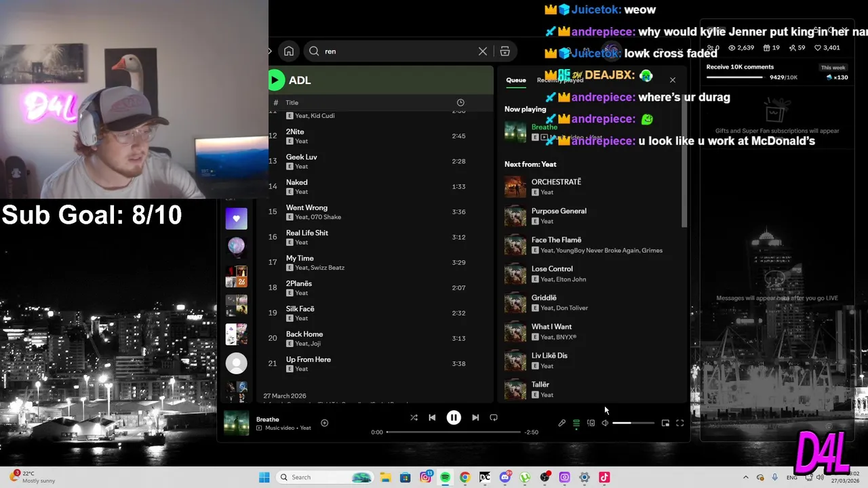Open OBS Studio from taskbar

[x=545, y=477]
